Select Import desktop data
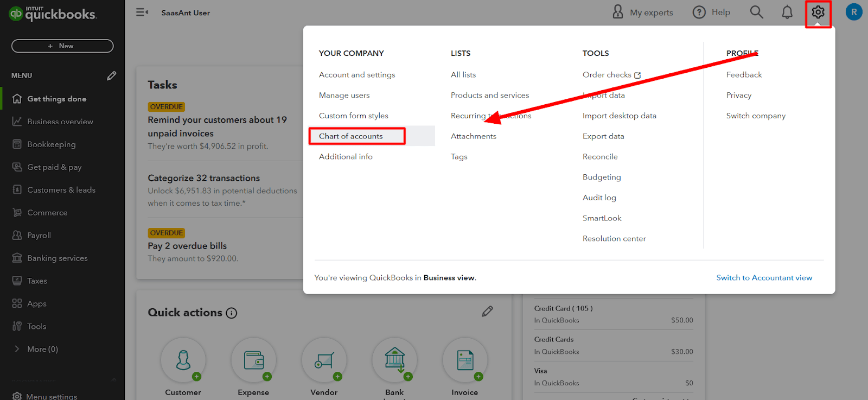Screen dimensions: 868x400 tap(620, 116)
